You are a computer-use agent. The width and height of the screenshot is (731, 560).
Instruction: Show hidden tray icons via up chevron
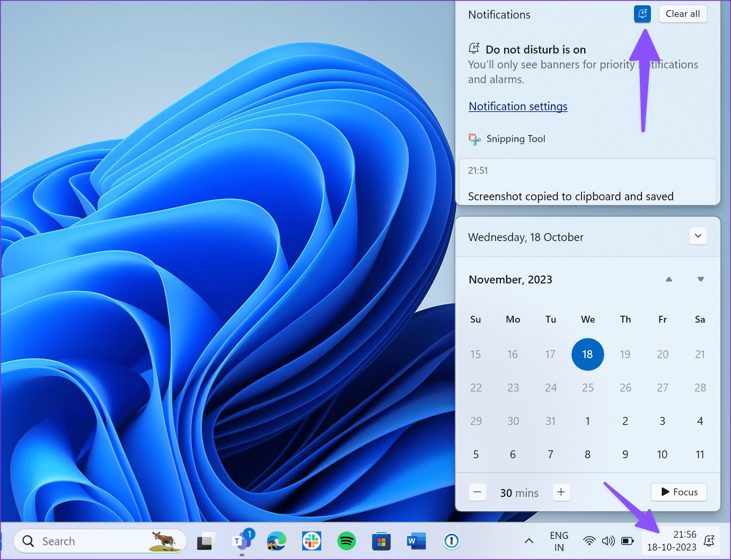pyautogui.click(x=529, y=541)
